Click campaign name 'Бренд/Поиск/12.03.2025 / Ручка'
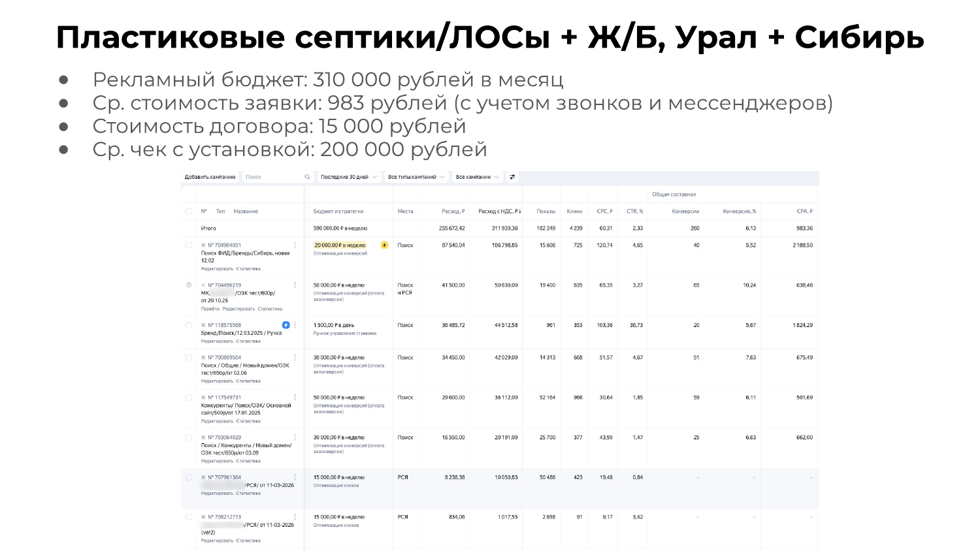The height and width of the screenshot is (551, 980). (241, 333)
